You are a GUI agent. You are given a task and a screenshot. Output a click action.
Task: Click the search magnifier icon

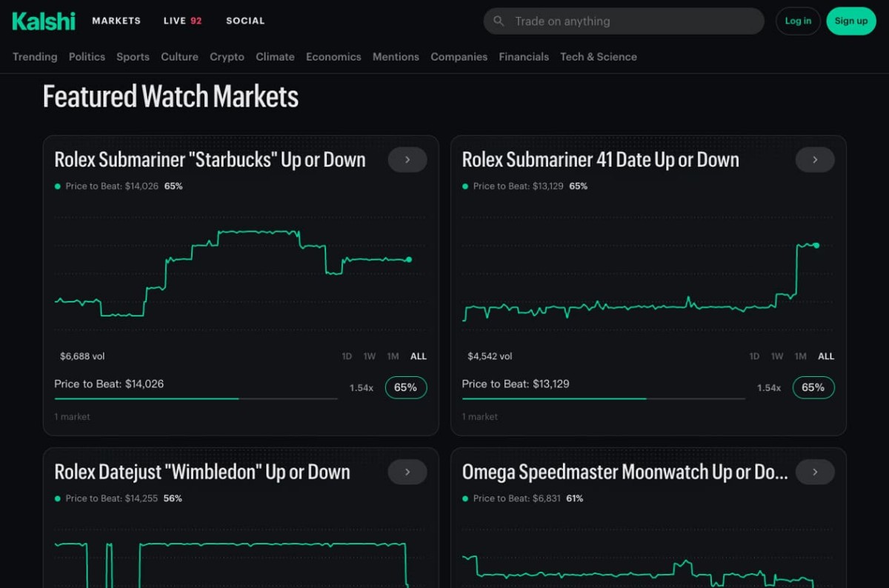[499, 21]
